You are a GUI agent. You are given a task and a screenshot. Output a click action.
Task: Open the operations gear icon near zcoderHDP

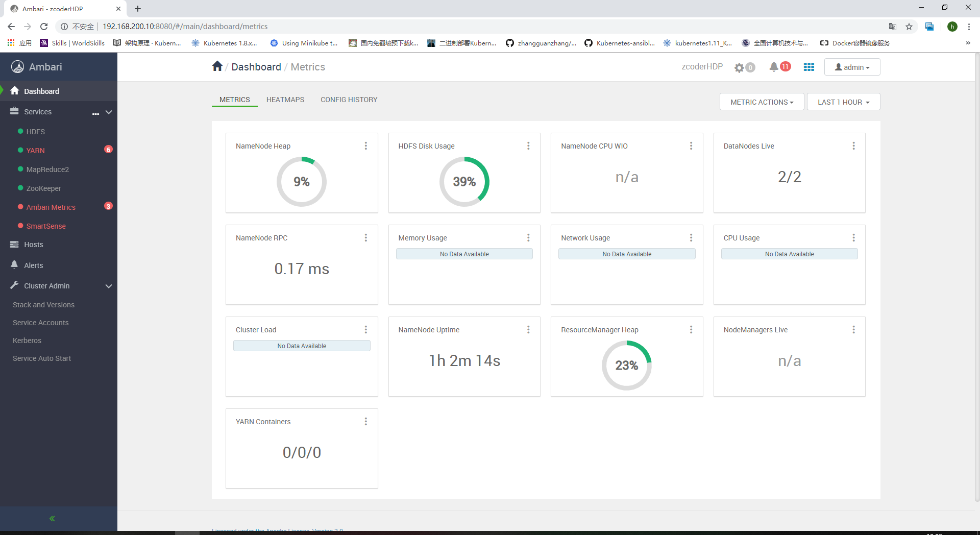click(x=739, y=67)
